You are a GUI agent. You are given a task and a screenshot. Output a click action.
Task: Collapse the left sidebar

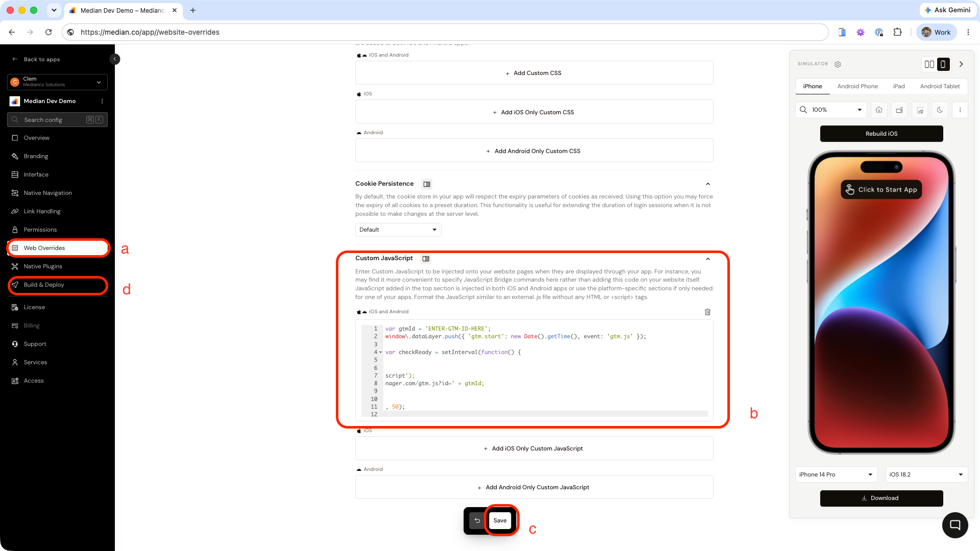(x=115, y=59)
